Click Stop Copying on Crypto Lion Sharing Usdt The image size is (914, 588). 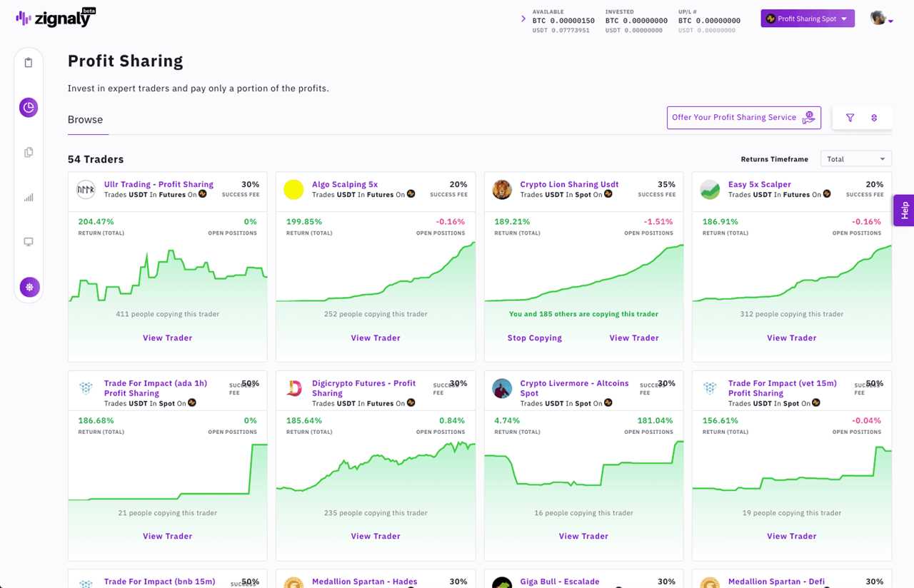(x=534, y=338)
